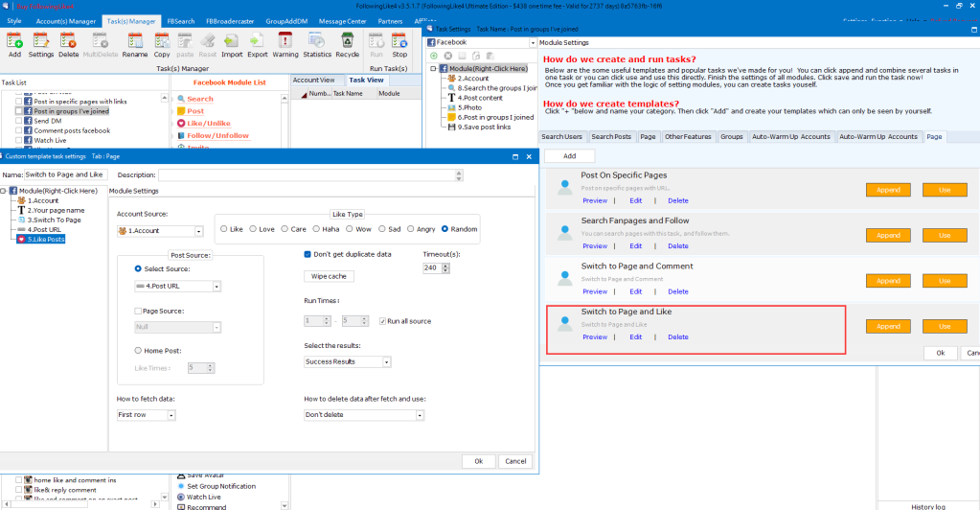Image resolution: width=980 pixels, height=510 pixels.
Task: Open the 4.Post URL source dropdown
Action: (217, 286)
